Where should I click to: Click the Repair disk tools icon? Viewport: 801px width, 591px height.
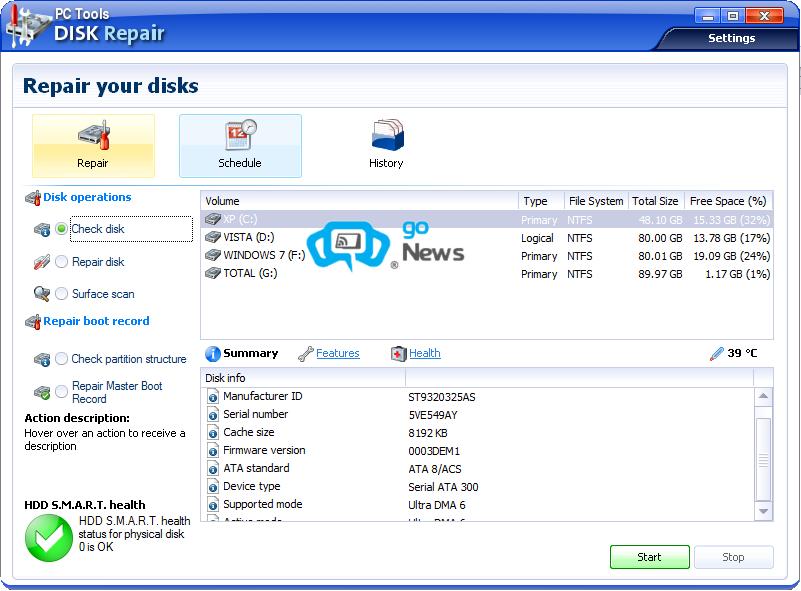[42, 262]
